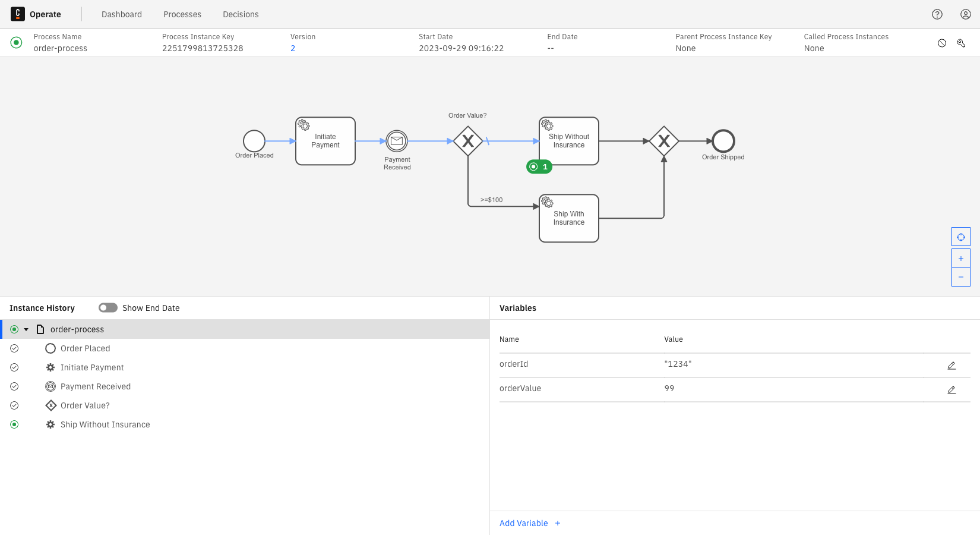
Task: Open process version 2
Action: 292,48
